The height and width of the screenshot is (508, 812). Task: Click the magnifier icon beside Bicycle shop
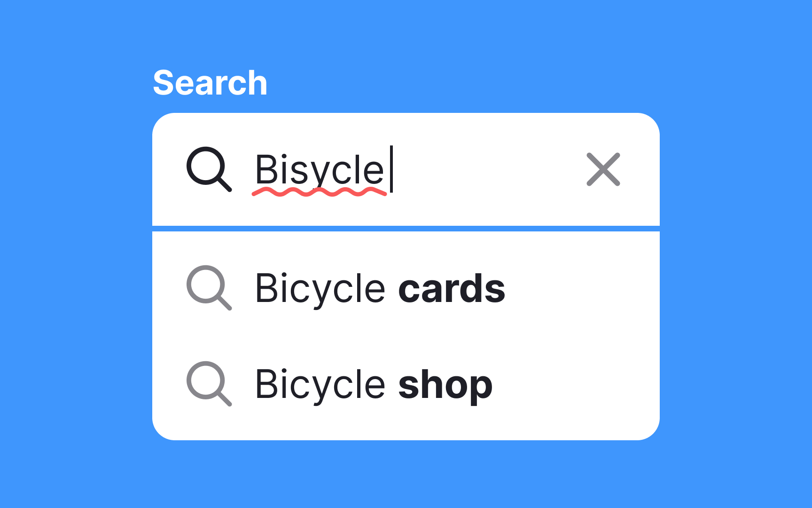pos(208,383)
